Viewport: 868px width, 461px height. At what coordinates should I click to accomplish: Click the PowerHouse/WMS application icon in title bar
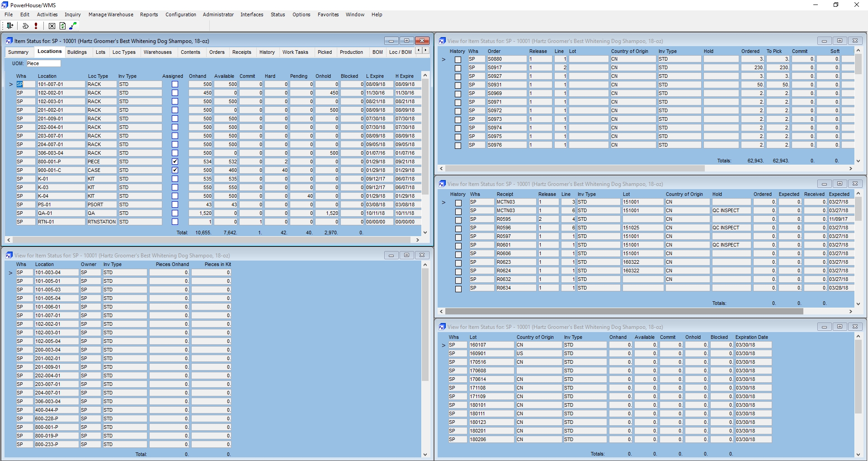pos(5,5)
